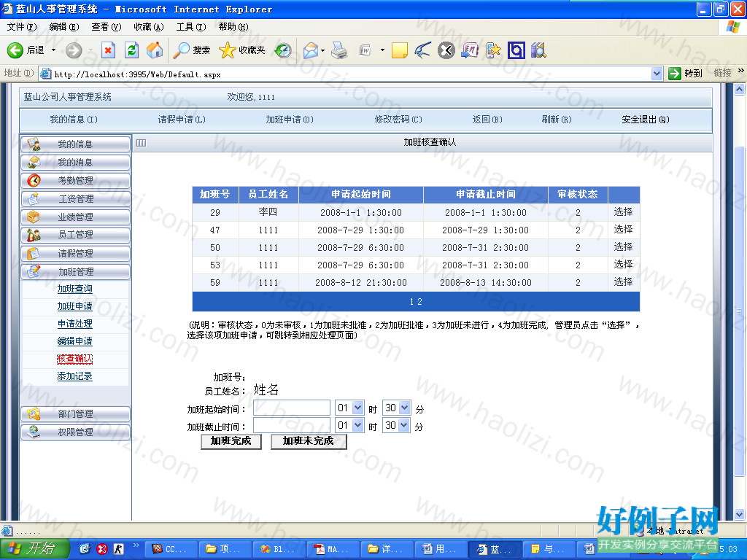Open the Search magnifier toolbar button

click(192, 50)
